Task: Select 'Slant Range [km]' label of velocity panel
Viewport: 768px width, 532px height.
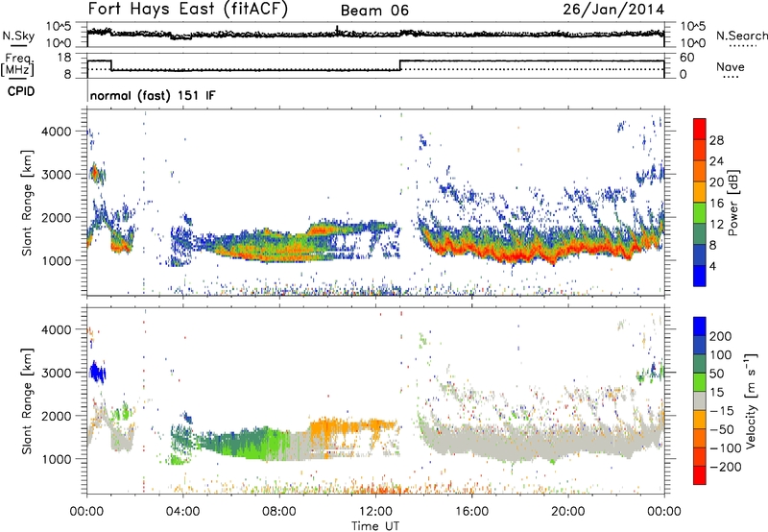Action: point(27,401)
